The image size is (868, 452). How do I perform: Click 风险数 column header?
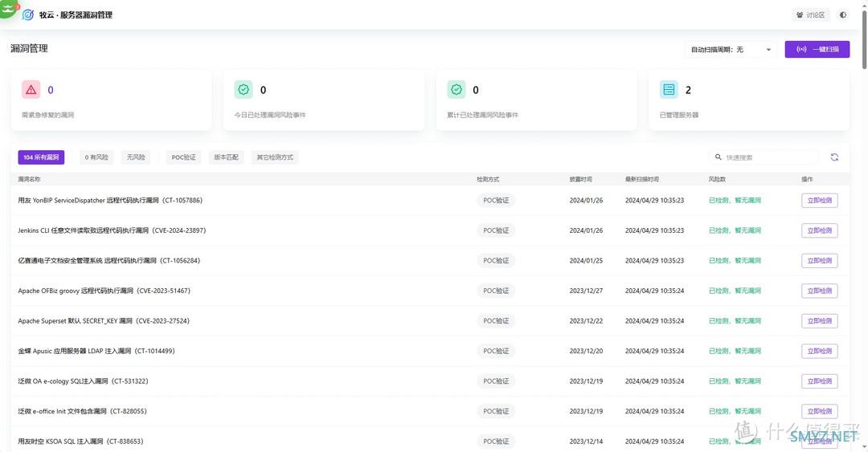tap(717, 179)
